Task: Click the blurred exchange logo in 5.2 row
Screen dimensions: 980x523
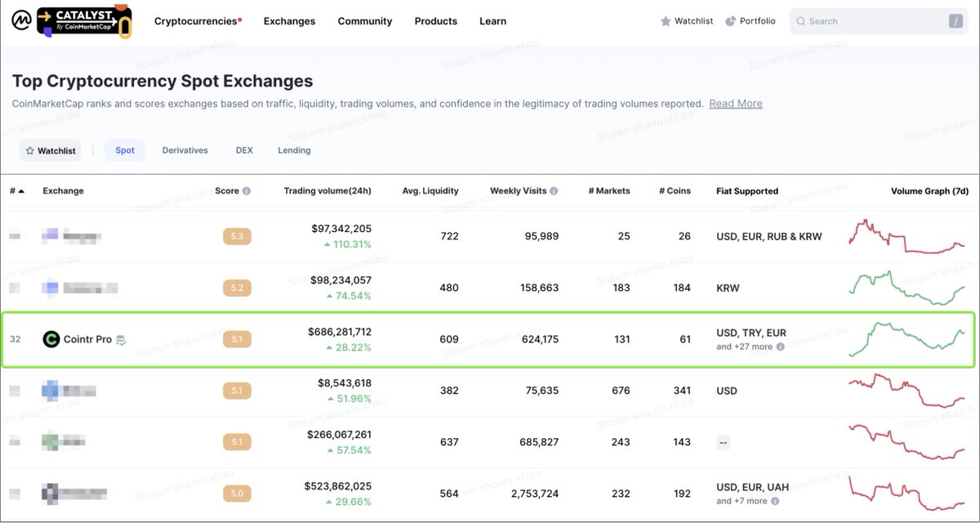Action: coord(51,288)
